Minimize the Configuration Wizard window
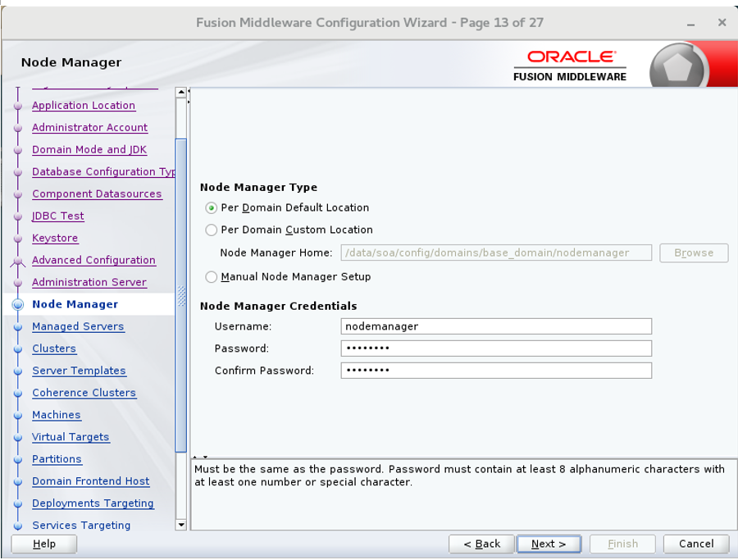This screenshot has width=738, height=560. coord(690,23)
